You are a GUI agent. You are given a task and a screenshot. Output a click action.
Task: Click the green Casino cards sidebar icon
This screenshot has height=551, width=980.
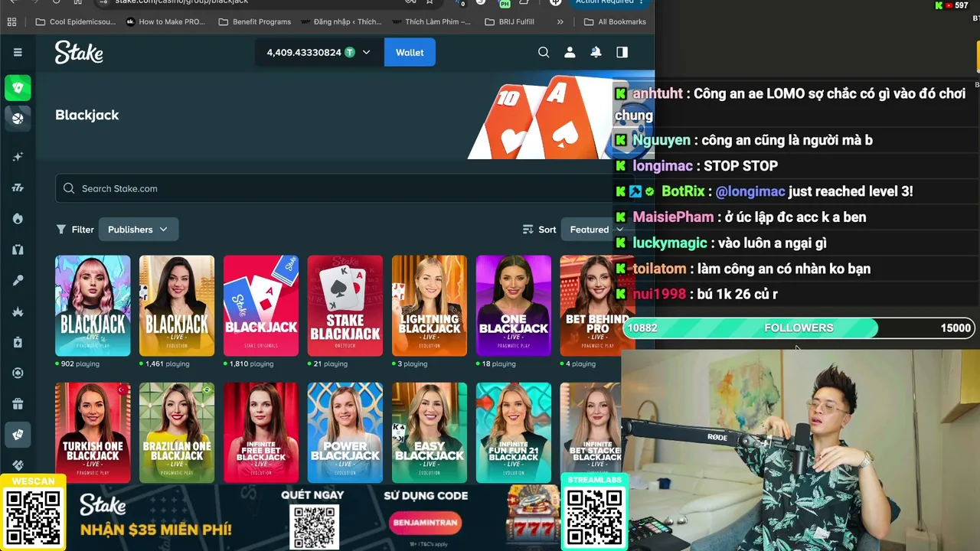tap(18, 88)
